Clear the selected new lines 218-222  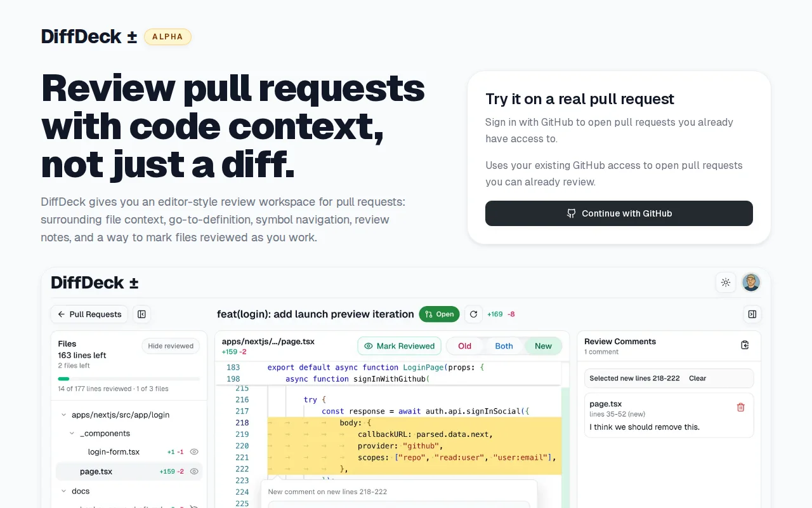(x=698, y=378)
